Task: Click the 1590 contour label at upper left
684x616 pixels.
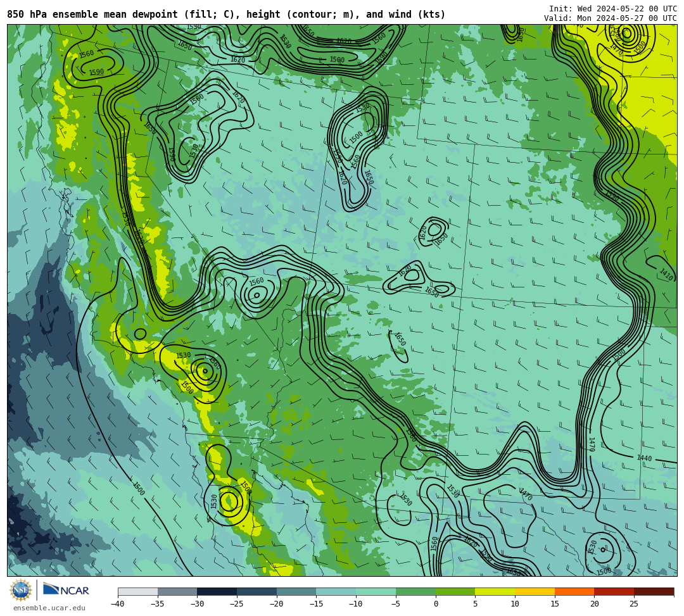Action: click(x=96, y=72)
